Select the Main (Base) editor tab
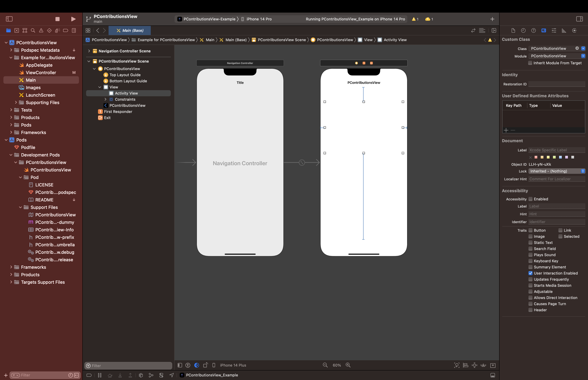The width and height of the screenshot is (588, 380). 130,31
